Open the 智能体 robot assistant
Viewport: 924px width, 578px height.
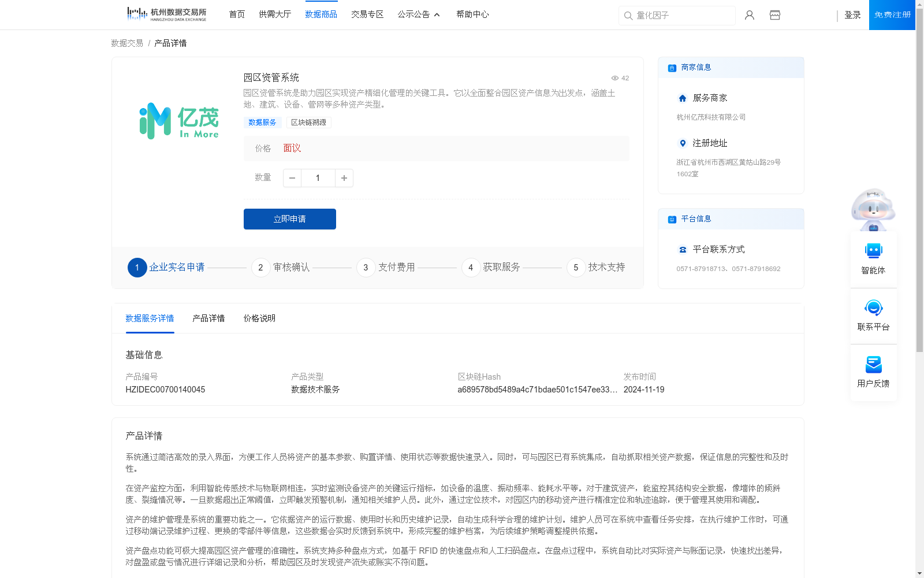tap(873, 258)
